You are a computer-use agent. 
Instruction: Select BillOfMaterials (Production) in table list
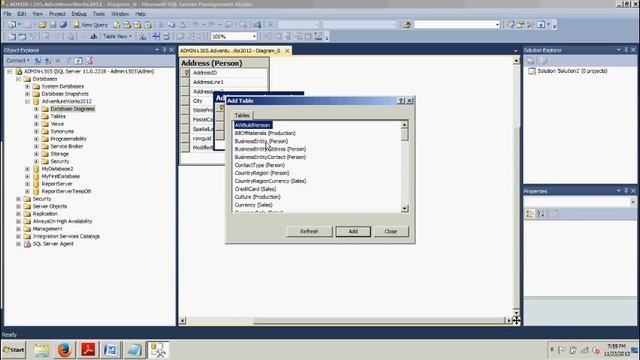[265, 133]
